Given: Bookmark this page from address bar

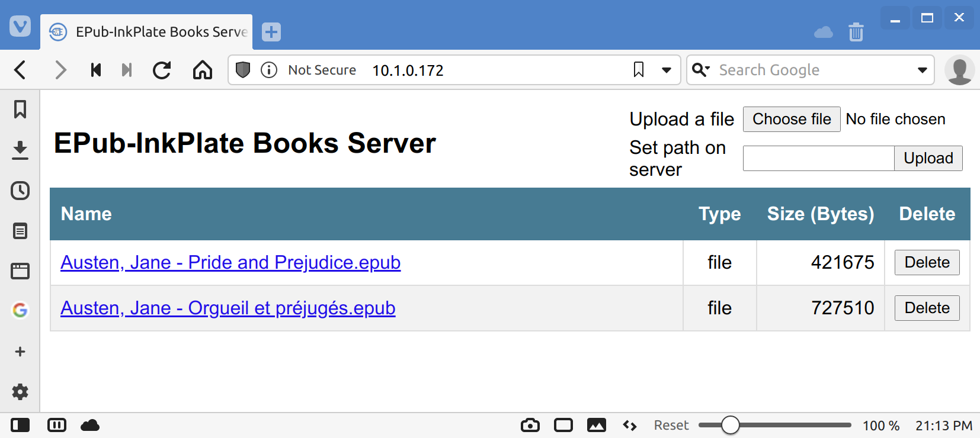Looking at the screenshot, I should 639,70.
